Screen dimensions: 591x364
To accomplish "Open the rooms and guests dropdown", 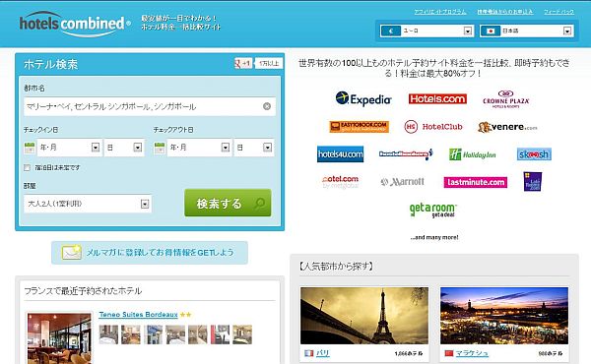I will 88,204.
